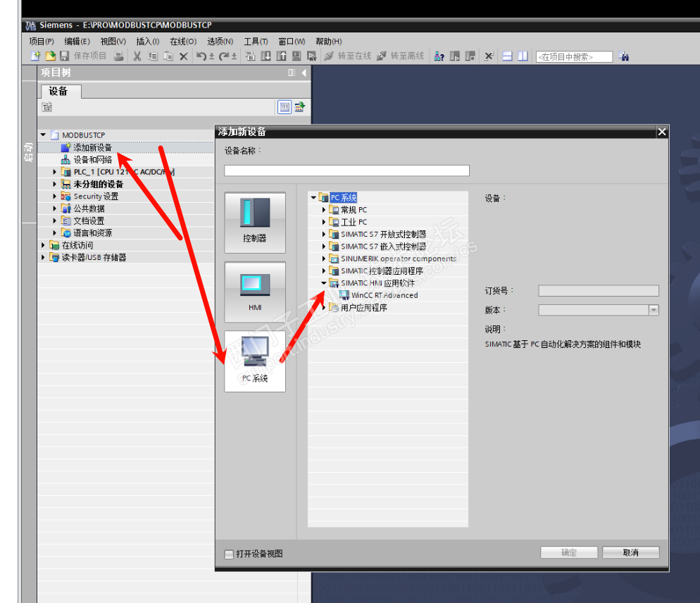Click the Download to device icon
Screen dimensions: 700x603
point(265,56)
